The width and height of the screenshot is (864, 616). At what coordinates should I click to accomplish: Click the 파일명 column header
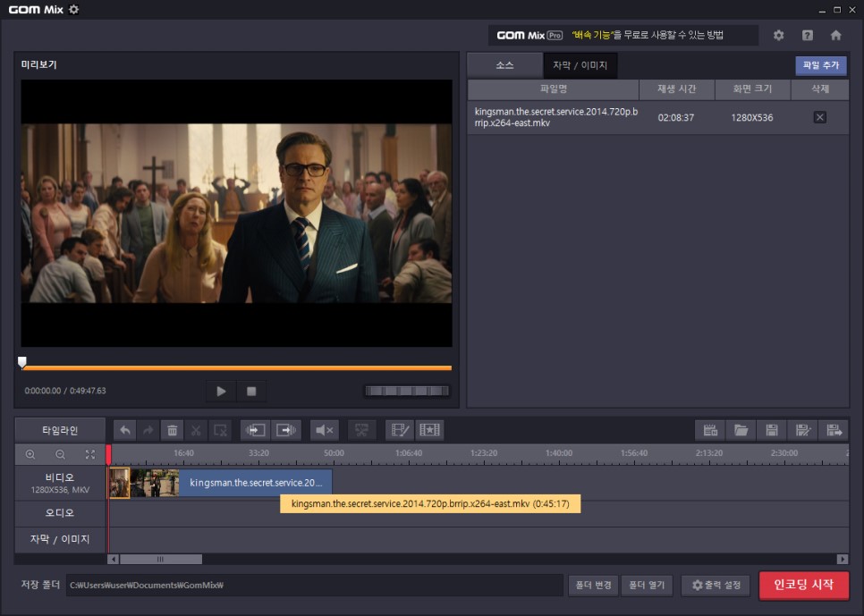click(x=554, y=89)
